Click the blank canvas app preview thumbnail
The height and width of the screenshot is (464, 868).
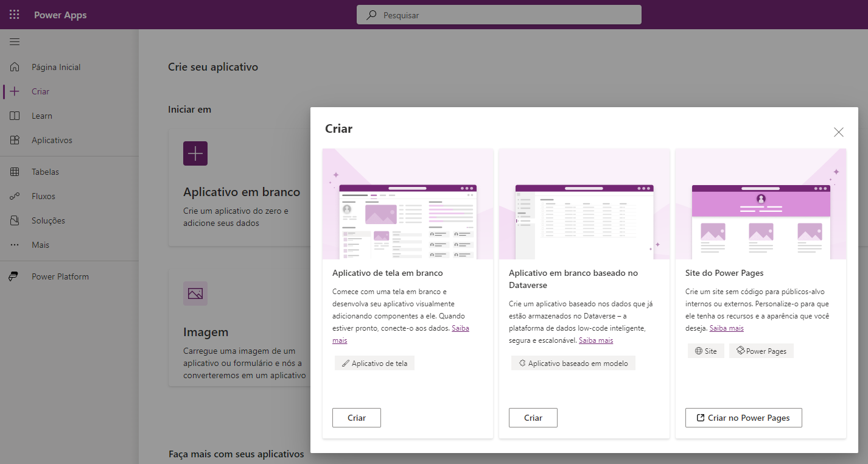point(408,204)
